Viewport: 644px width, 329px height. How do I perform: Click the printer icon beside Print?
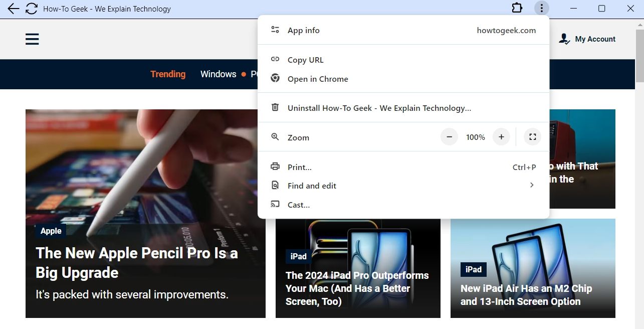(x=275, y=167)
